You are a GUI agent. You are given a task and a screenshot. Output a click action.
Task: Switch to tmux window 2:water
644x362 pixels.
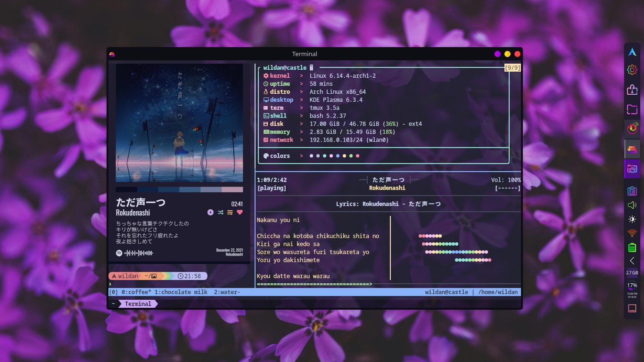click(227, 292)
